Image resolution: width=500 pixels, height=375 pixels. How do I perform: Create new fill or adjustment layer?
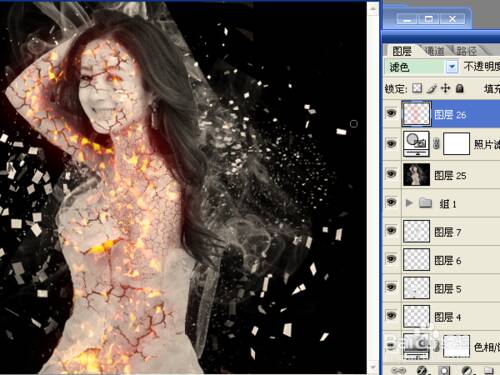[466, 370]
